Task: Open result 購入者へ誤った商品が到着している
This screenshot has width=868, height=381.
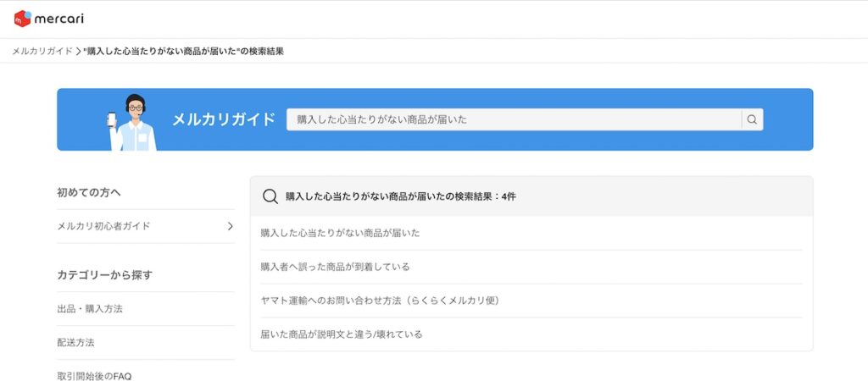Action: coord(335,267)
